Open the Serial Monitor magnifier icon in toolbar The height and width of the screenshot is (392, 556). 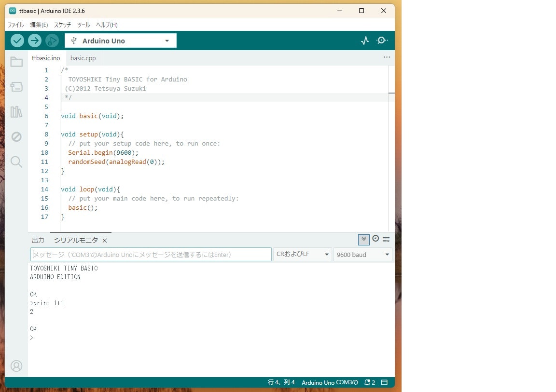[x=382, y=41]
